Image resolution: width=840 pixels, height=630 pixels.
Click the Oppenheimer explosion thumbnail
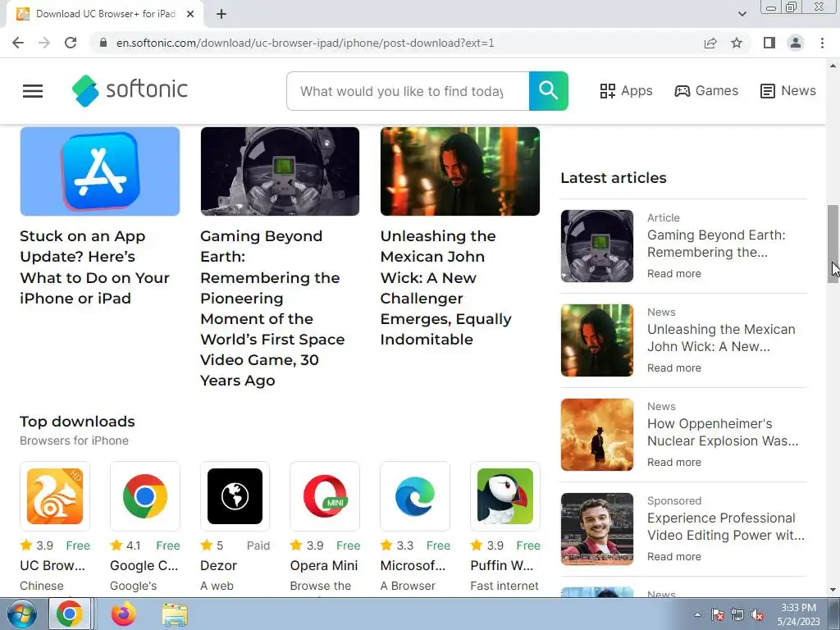pyautogui.click(x=597, y=435)
